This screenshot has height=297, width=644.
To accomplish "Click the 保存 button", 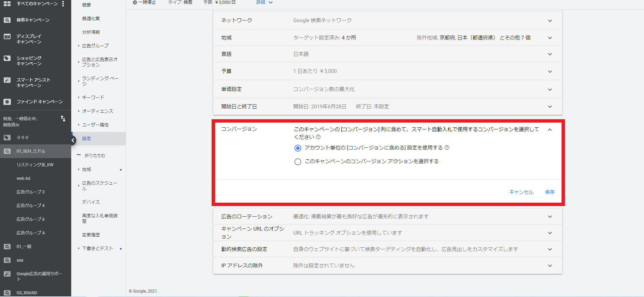I will point(550,192).
